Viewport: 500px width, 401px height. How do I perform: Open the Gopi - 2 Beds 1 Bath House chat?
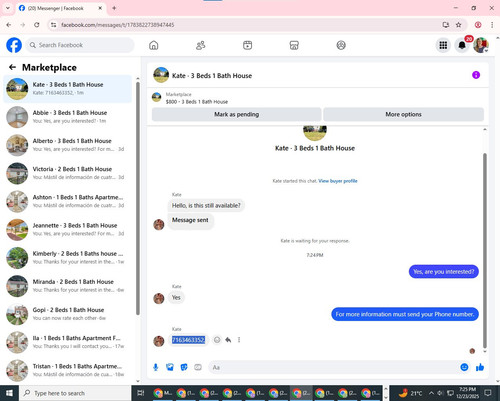pos(68,314)
